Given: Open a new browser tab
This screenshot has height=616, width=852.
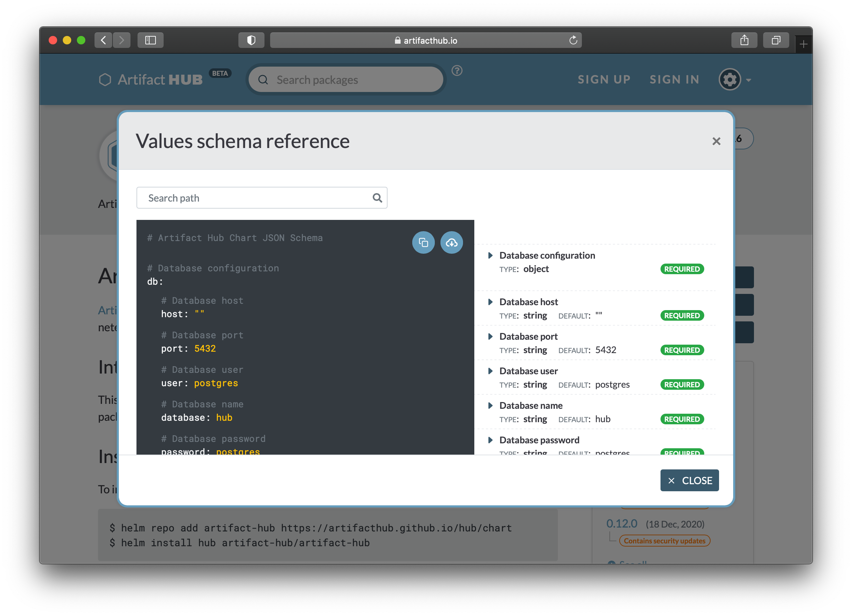Looking at the screenshot, I should [x=804, y=44].
